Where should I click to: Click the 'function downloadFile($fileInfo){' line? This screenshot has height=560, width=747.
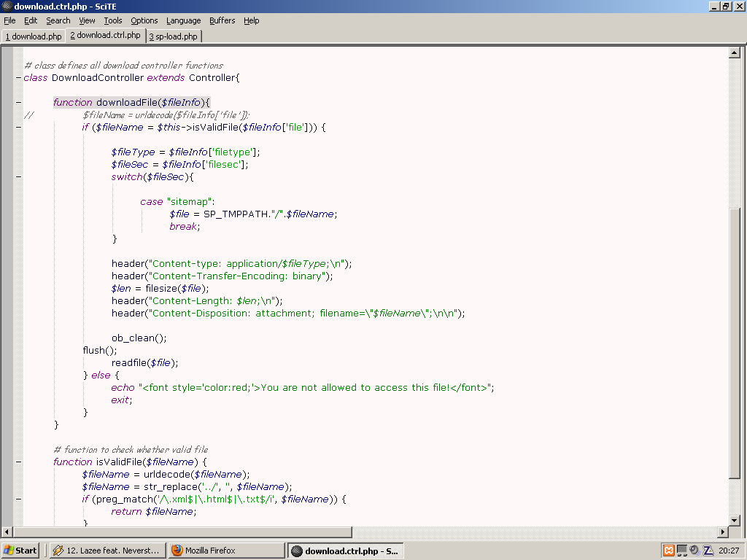click(x=131, y=102)
